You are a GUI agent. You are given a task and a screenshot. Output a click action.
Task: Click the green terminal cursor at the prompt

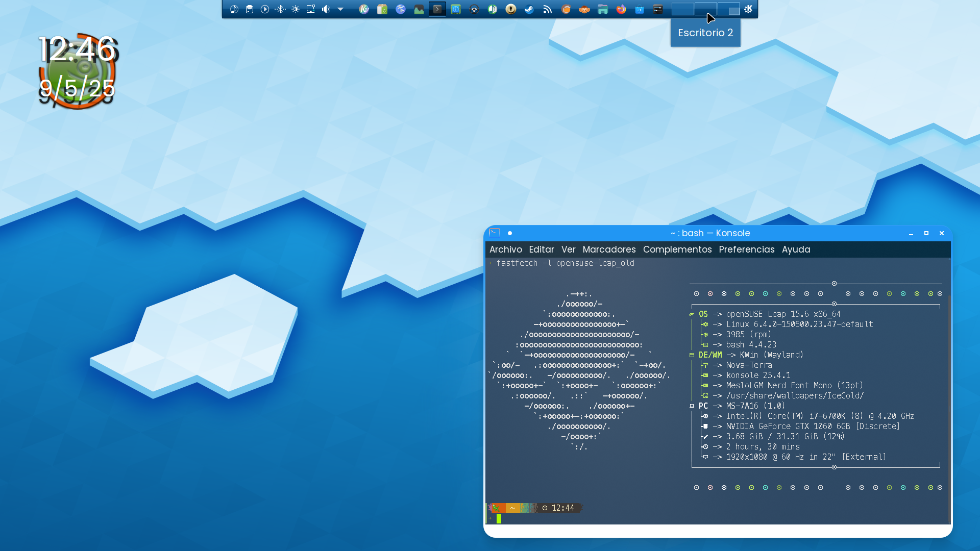499,518
